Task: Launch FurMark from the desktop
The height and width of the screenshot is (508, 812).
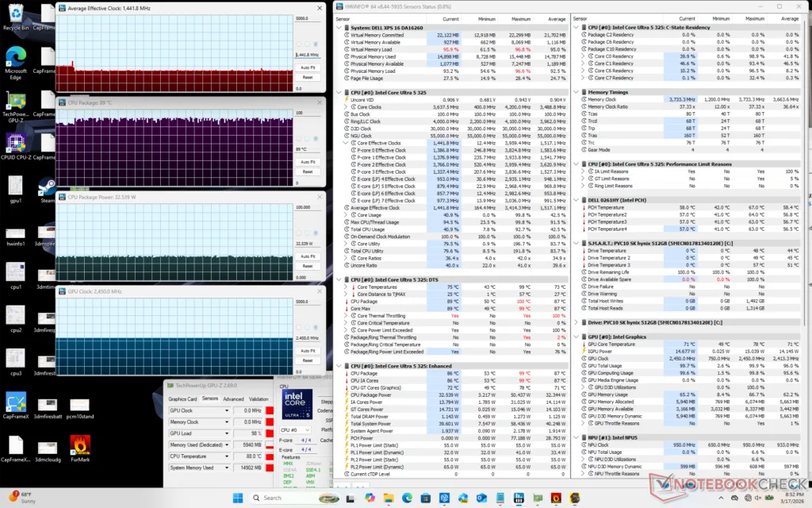Action: (x=79, y=443)
